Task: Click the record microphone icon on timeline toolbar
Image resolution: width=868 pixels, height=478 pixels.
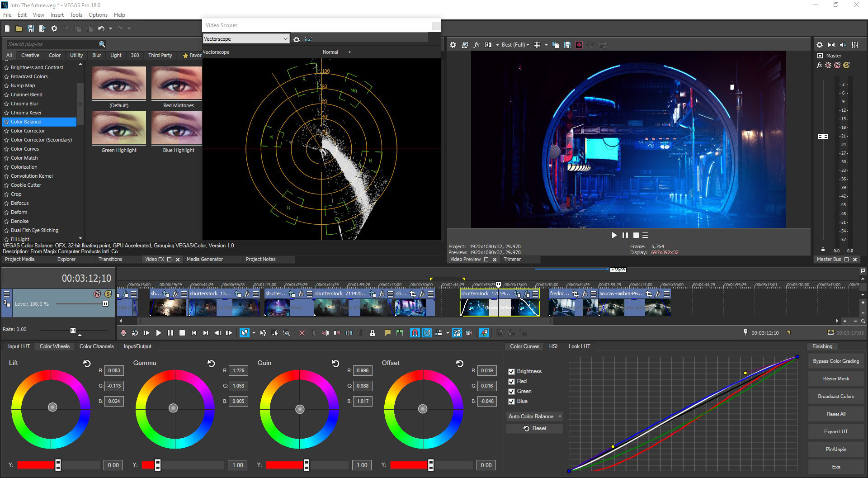Action: point(123,333)
